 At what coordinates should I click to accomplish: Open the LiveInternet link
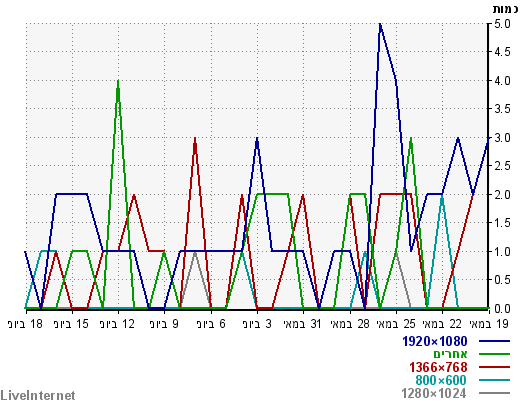point(38,396)
